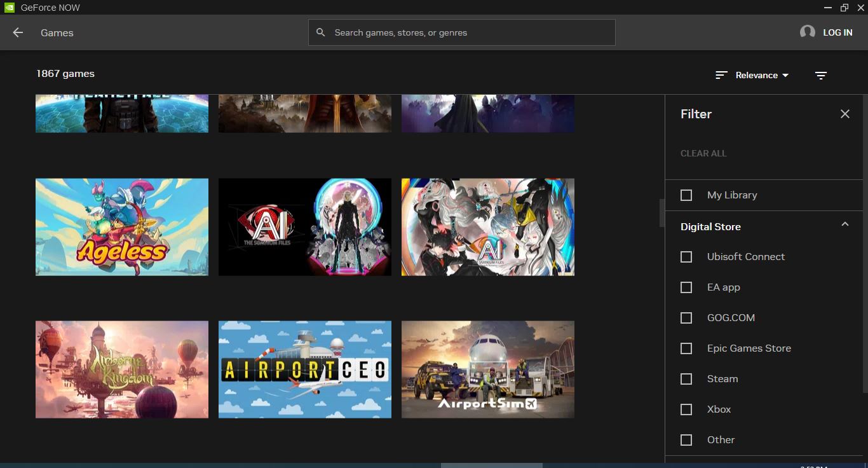Select the GOG.COM store filter

686,318
